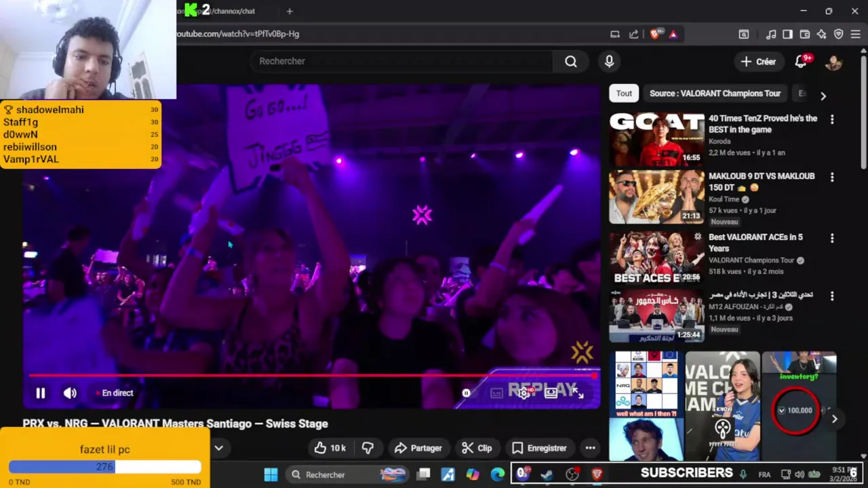Open the Brave Wallet icon
868x488 pixels.
click(x=805, y=34)
